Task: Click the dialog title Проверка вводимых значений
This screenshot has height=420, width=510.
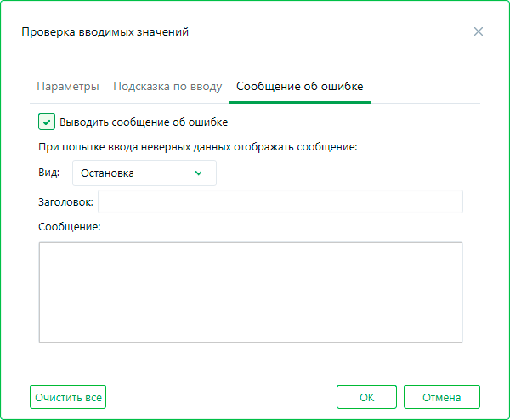Action: click(x=104, y=32)
